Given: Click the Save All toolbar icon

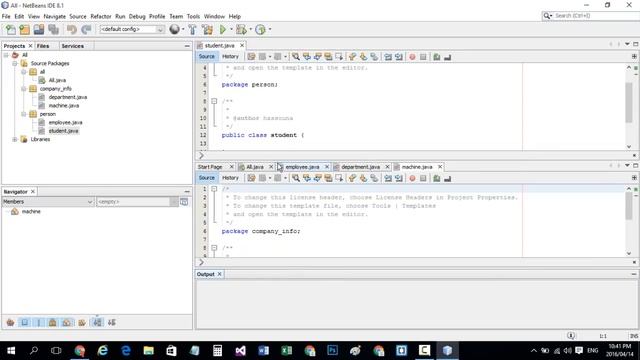Looking at the screenshot, I should [53, 29].
